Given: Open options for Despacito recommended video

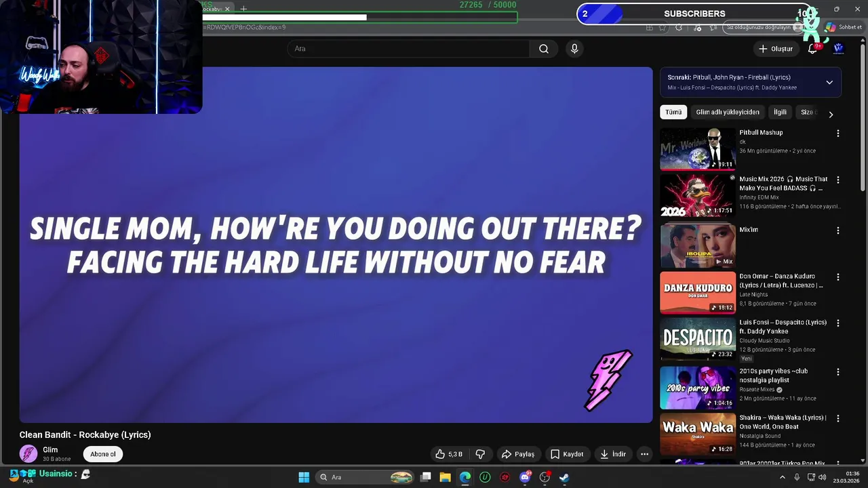Looking at the screenshot, I should tap(838, 323).
